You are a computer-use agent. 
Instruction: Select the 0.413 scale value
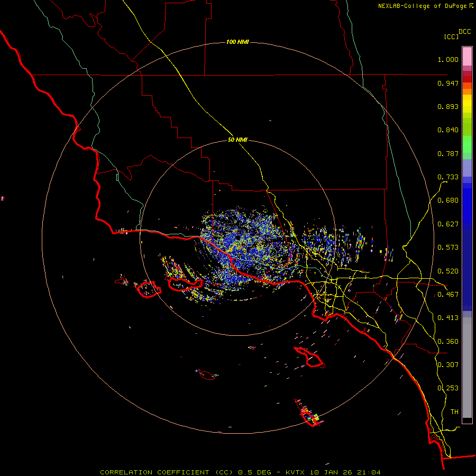coord(448,318)
